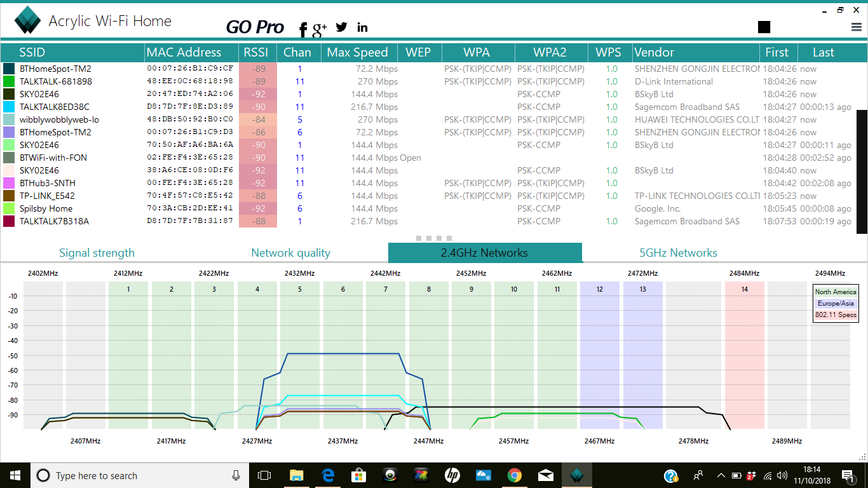Open the LinkedIn icon link
This screenshot has height=488, width=868.
[362, 27]
